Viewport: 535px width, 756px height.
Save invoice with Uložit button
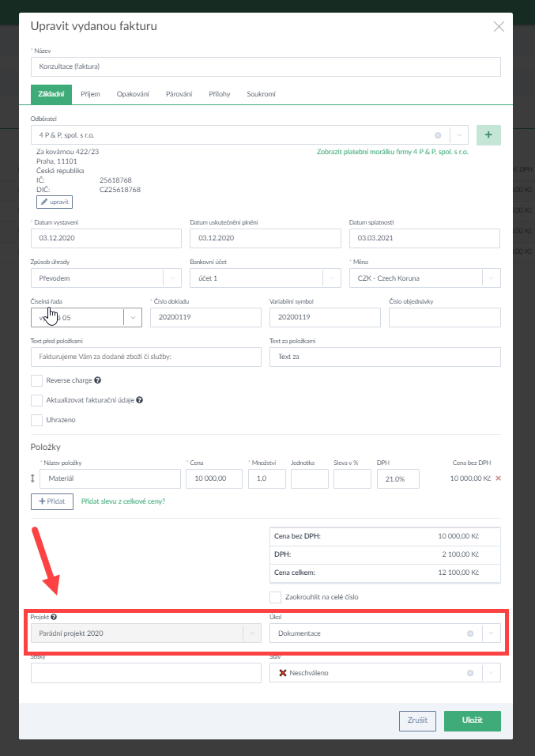click(472, 720)
